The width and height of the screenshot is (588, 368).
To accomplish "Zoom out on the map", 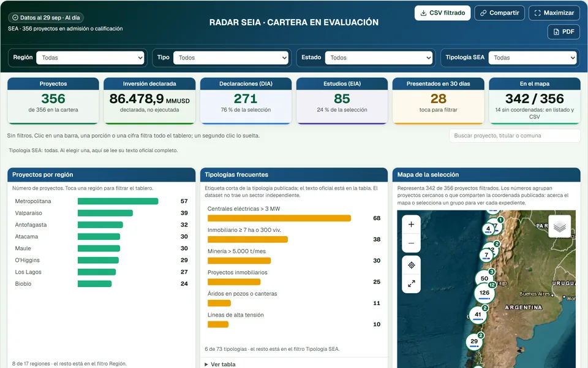I will tap(411, 243).
